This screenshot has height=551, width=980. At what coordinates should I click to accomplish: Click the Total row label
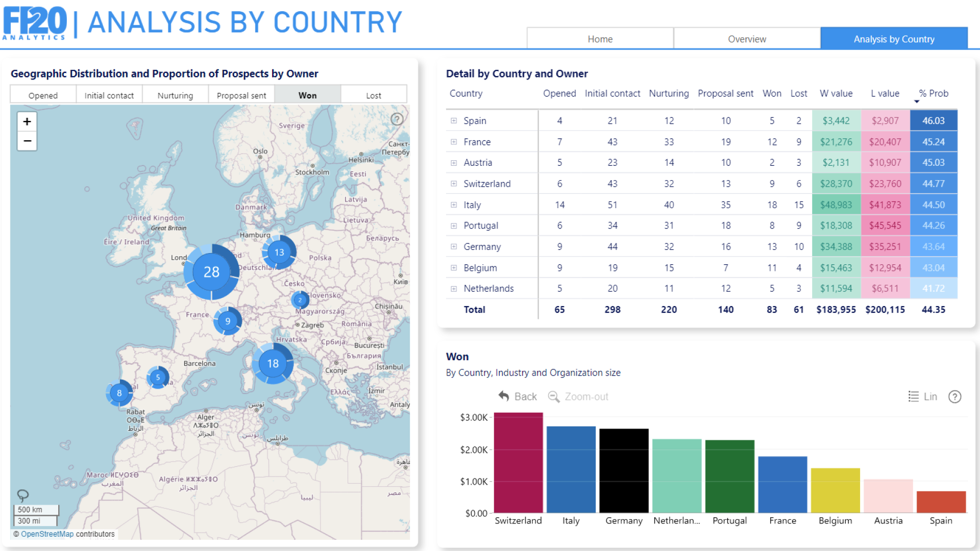coord(474,310)
